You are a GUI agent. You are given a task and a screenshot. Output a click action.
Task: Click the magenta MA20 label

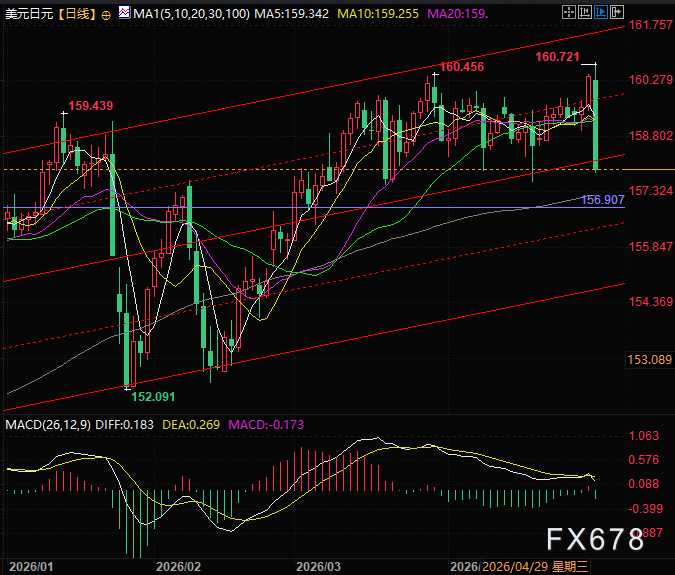457,14
